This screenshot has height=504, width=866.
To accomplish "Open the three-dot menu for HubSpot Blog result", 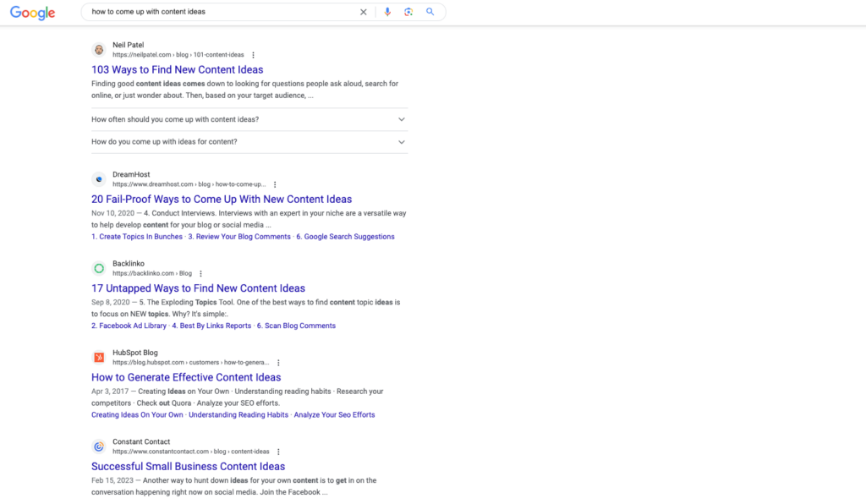I will 278,363.
